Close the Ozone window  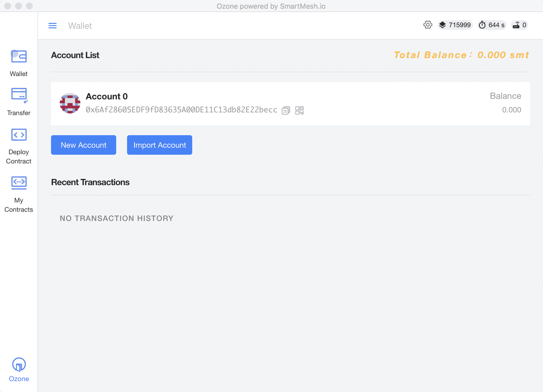point(8,6)
